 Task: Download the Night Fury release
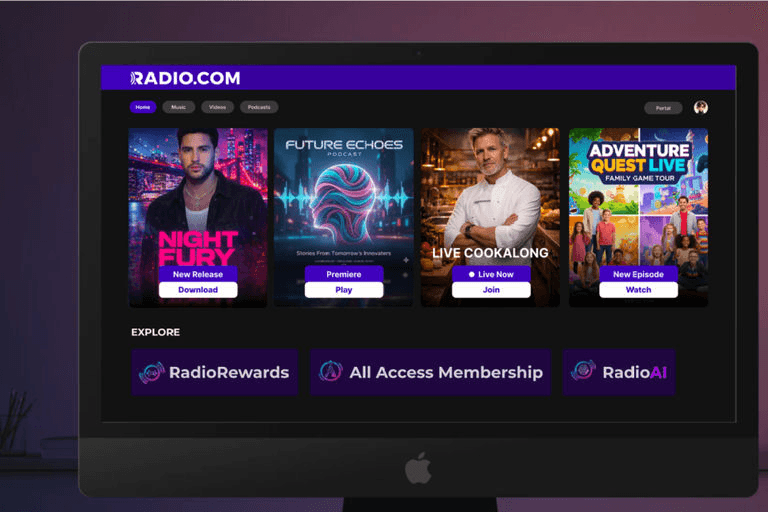pyautogui.click(x=198, y=290)
